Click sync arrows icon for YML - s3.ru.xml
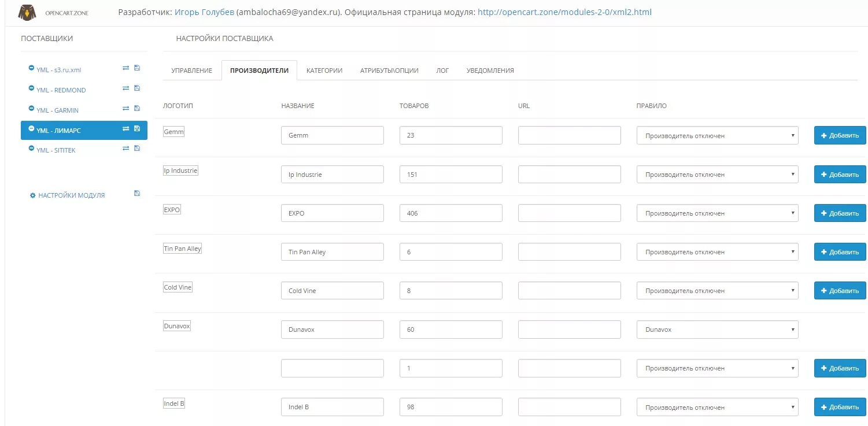868x426 pixels. pos(125,68)
